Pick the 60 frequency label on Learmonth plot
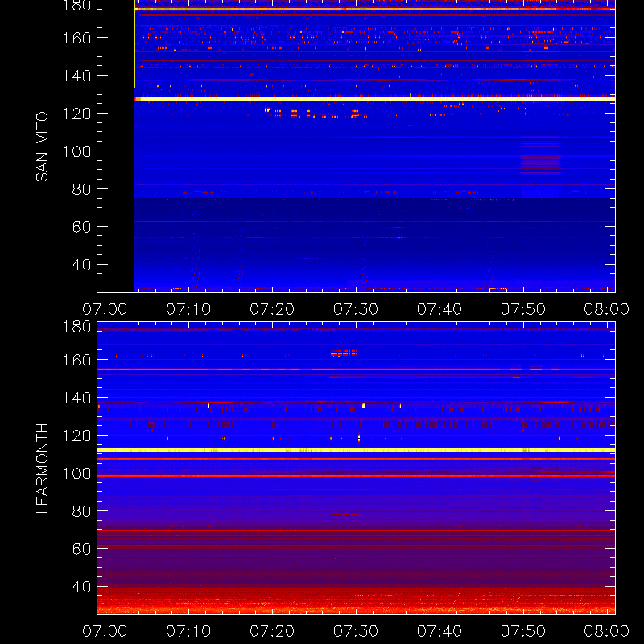The image size is (644, 644). coord(81,549)
